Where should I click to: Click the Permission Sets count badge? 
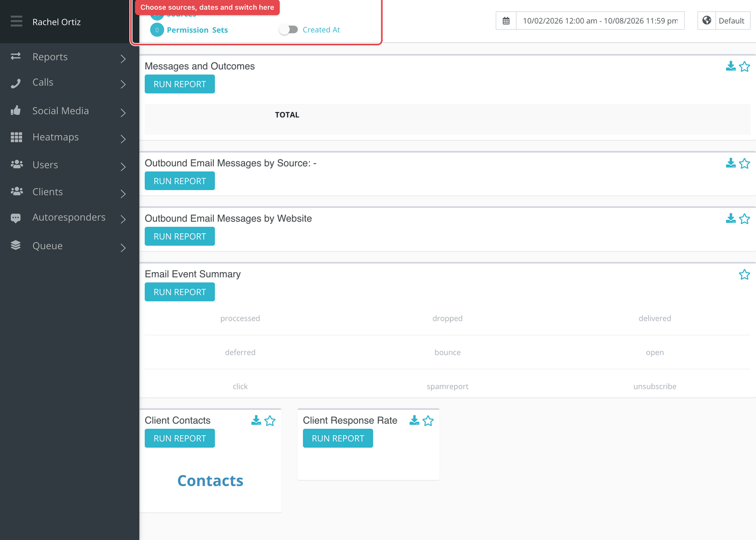[x=157, y=30]
